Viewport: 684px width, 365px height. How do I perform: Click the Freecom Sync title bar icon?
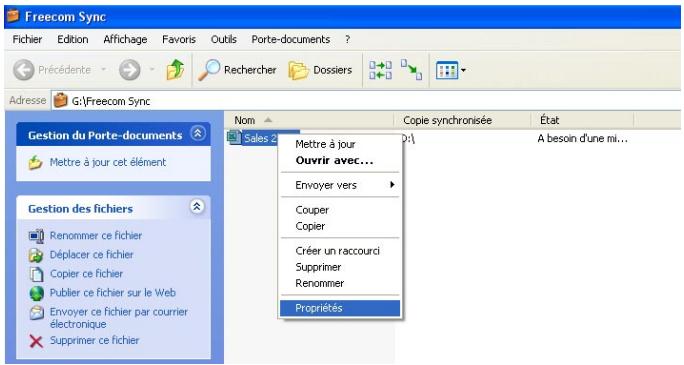click(x=13, y=17)
